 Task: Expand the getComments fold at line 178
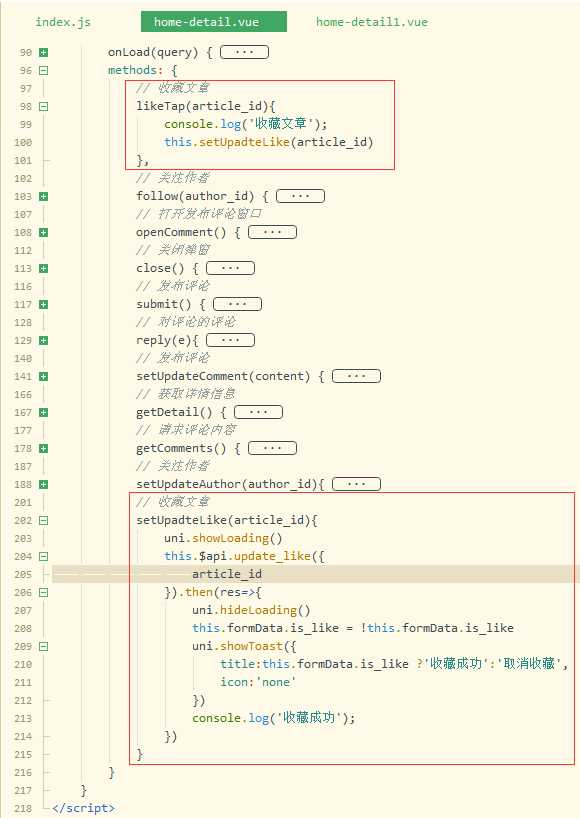(44, 448)
